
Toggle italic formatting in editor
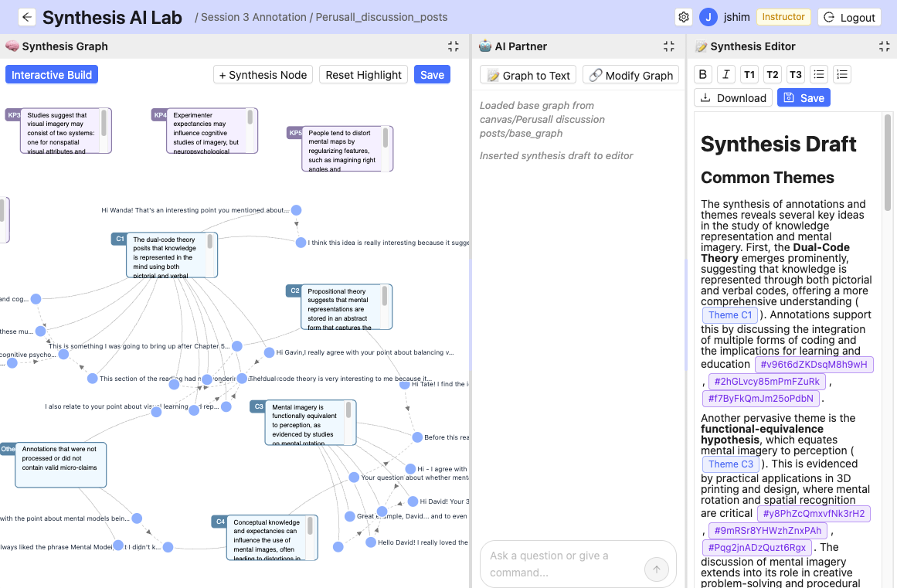pos(726,74)
